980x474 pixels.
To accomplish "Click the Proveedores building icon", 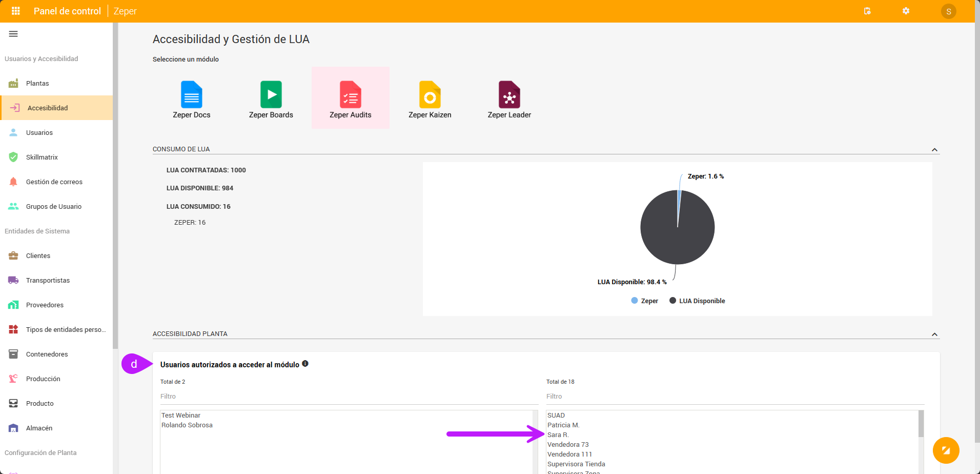I will 13,305.
